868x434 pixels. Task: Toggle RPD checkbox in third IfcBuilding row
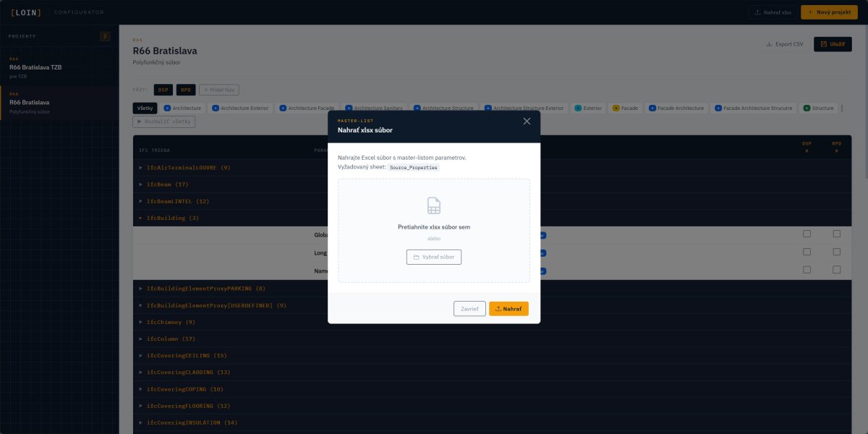(836, 269)
